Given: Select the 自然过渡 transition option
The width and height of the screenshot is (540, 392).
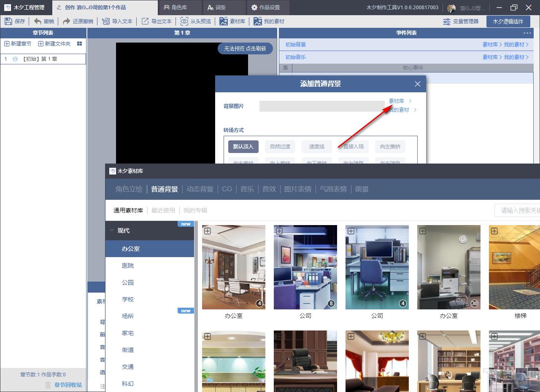Looking at the screenshot, I should [x=280, y=146].
